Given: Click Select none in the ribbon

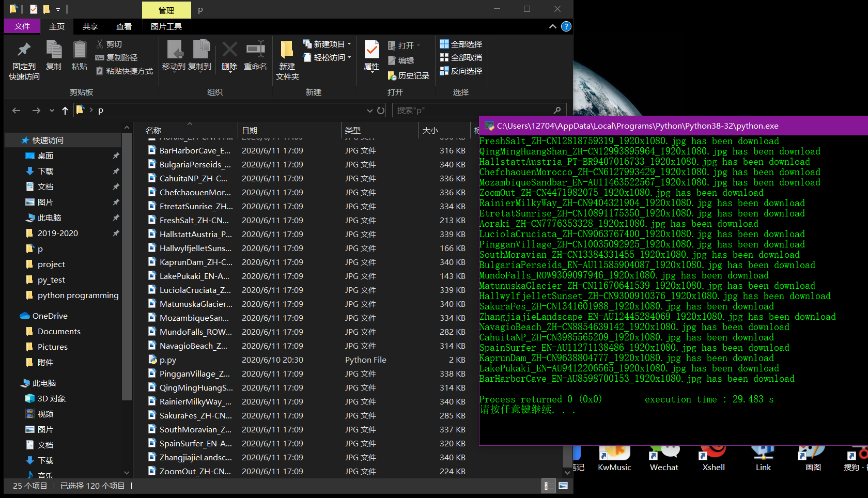Looking at the screenshot, I should 461,58.
